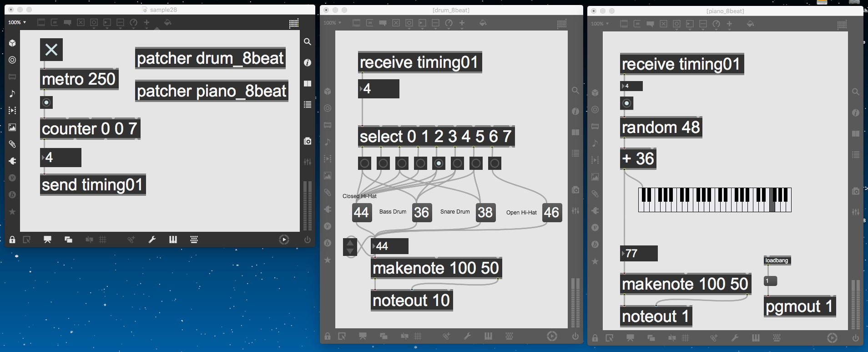Image resolution: width=868 pixels, height=352 pixels.
Task: Select the counter 0 0 7 object
Action: pos(90,129)
